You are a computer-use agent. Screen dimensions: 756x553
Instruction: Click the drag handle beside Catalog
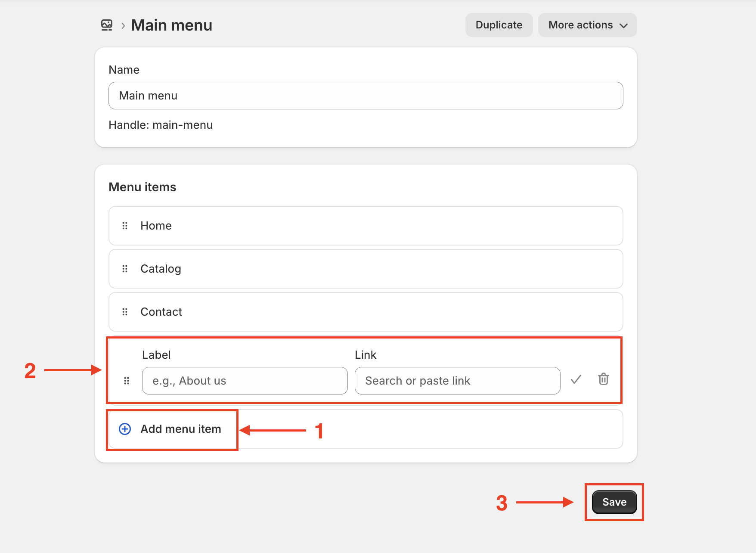pos(125,269)
